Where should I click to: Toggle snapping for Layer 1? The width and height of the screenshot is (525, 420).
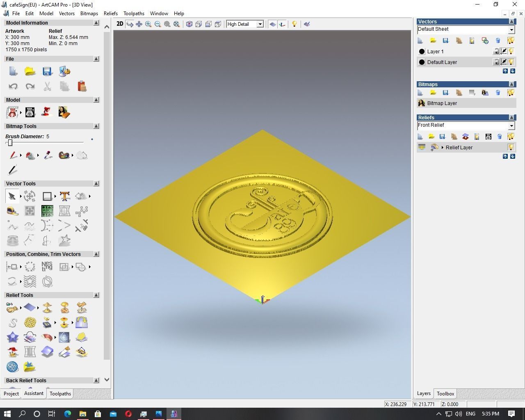504,51
